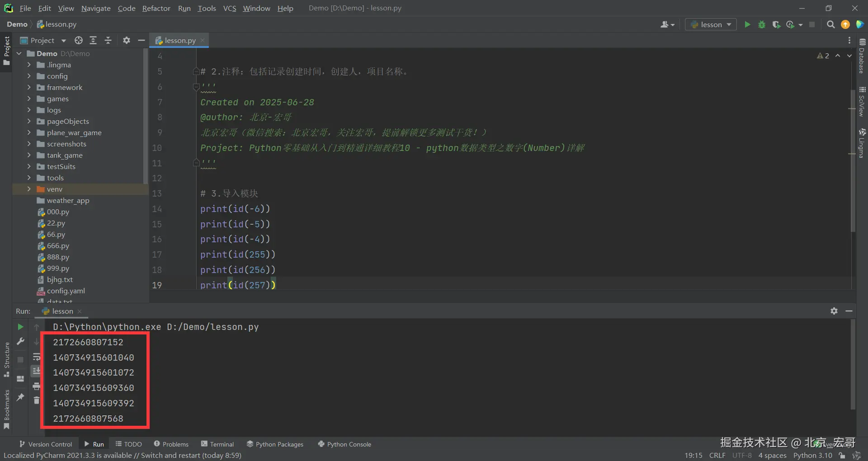The image size is (868, 461).
Task: Close the lesson run tab
Action: pyautogui.click(x=80, y=311)
